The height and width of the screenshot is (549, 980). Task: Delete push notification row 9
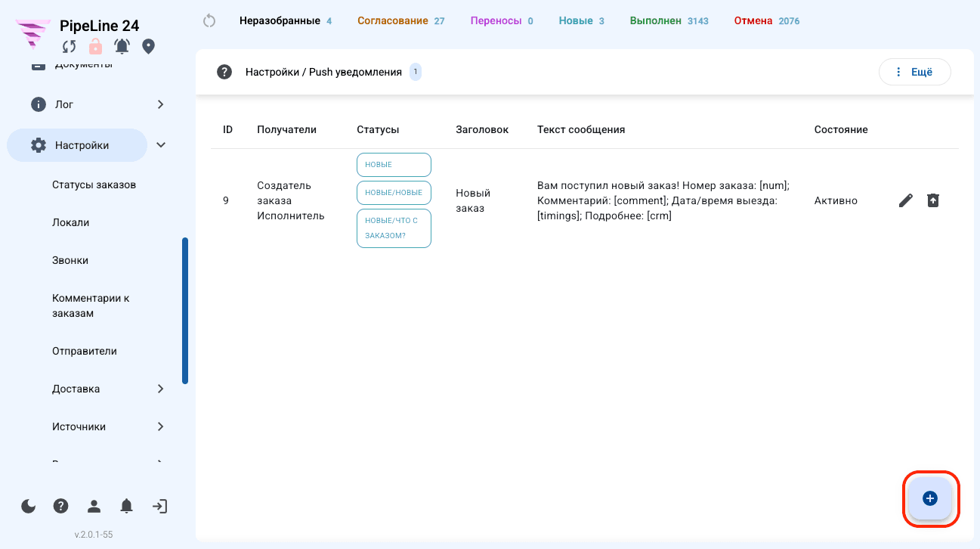pyautogui.click(x=933, y=200)
